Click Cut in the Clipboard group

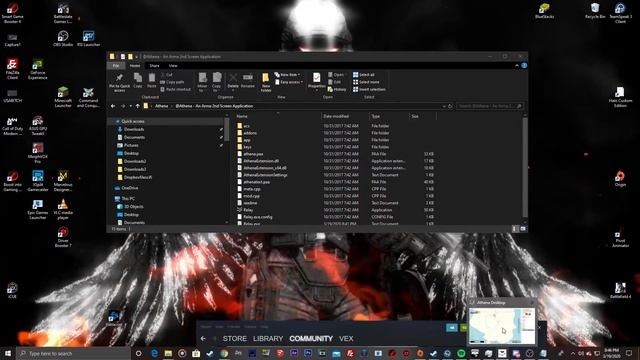tap(167, 75)
